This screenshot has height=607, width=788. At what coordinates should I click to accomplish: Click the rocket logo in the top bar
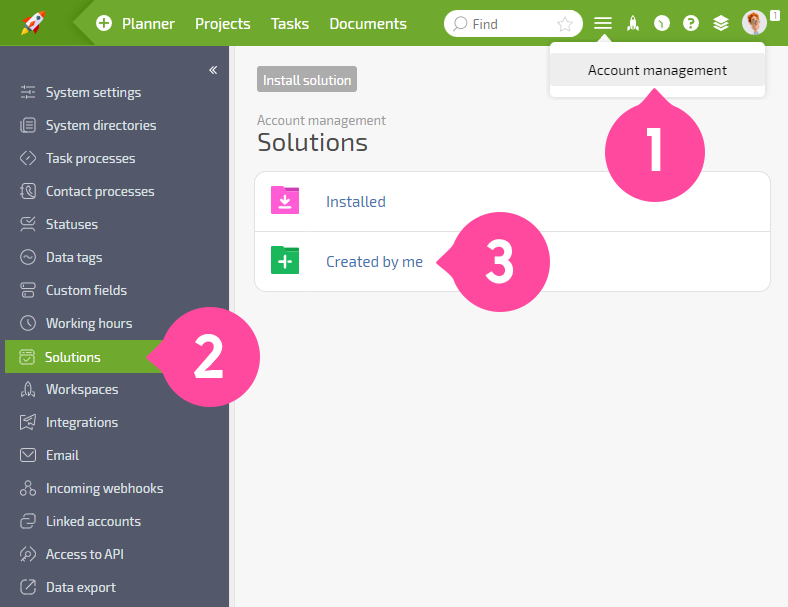pos(33,23)
